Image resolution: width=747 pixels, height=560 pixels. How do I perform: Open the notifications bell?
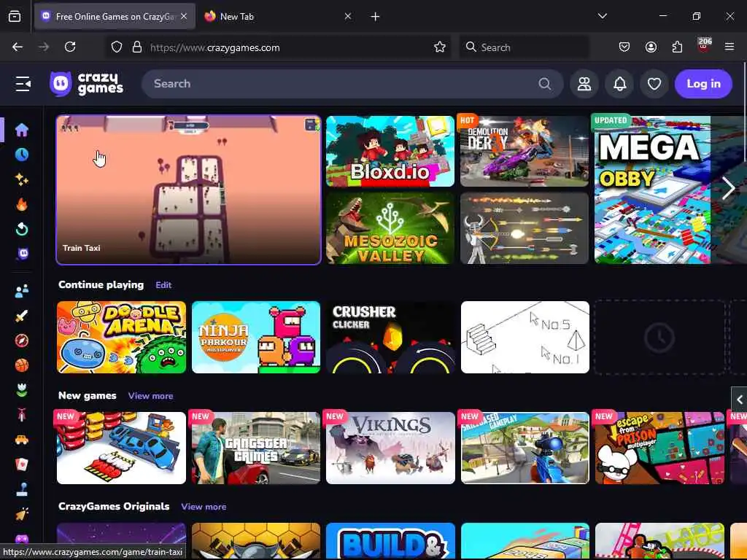pyautogui.click(x=619, y=84)
